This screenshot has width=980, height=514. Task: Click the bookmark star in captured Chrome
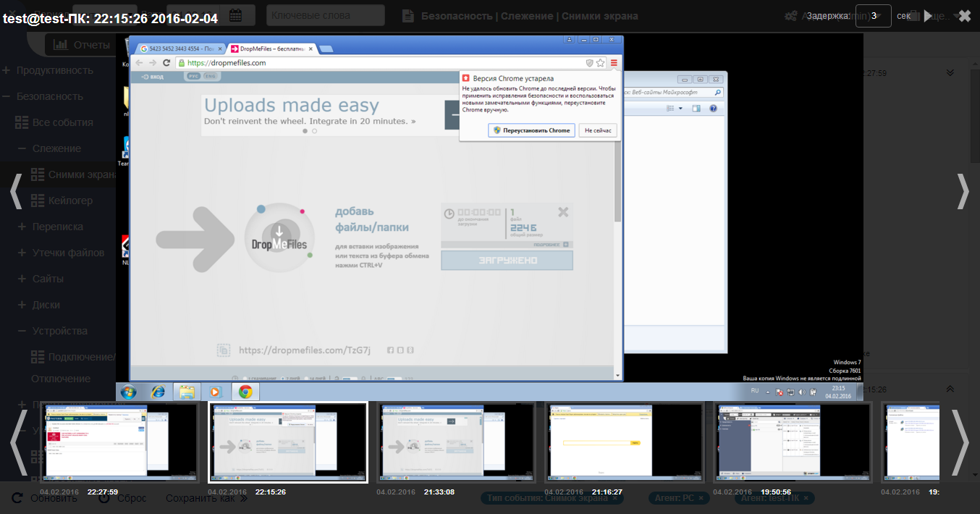601,63
